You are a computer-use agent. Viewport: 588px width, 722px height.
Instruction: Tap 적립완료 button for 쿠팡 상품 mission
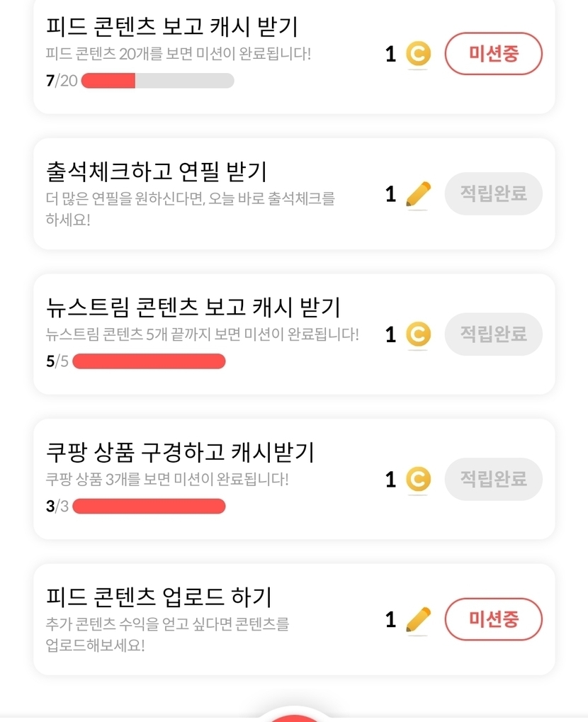[x=493, y=480]
